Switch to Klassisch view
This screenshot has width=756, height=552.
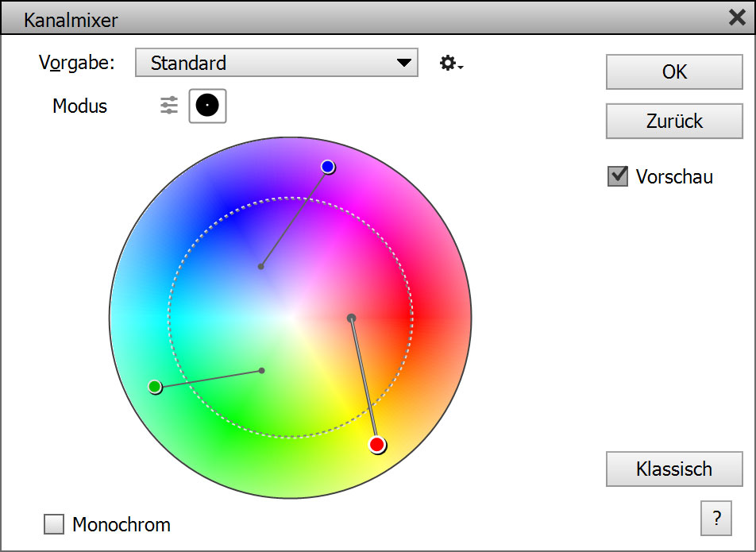click(x=674, y=469)
